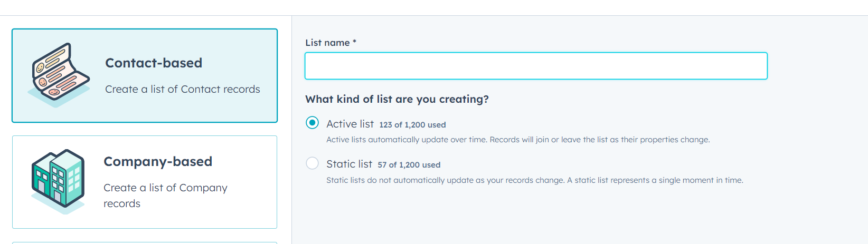Select the Static list radio button
Screen dimensions: 868x244
click(313, 163)
